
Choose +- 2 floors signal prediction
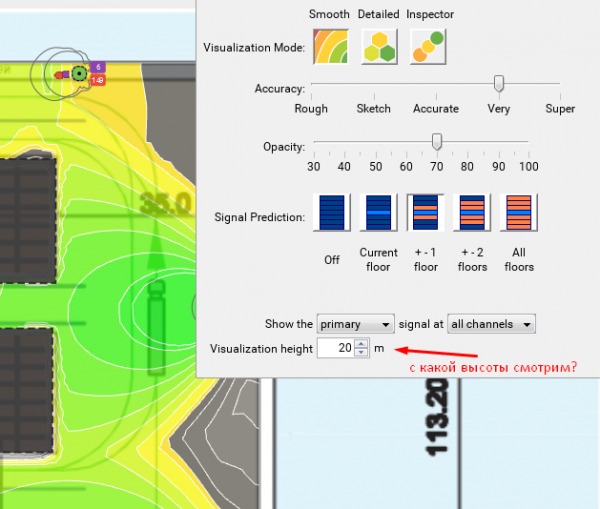pos(472,213)
